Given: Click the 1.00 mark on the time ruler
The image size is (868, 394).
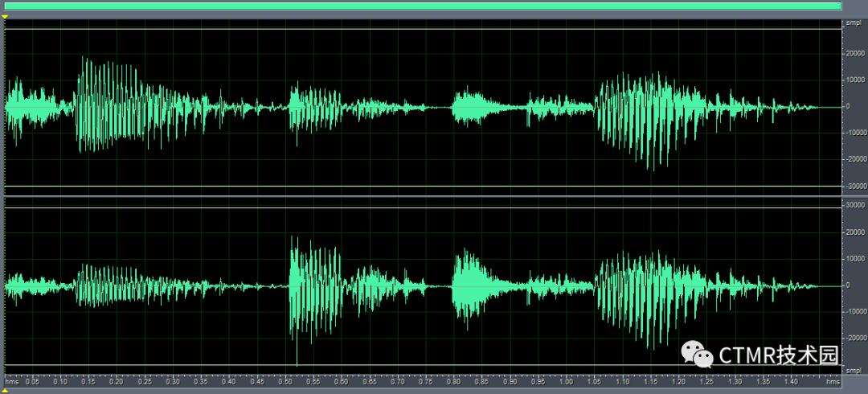Looking at the screenshot, I should (x=567, y=383).
